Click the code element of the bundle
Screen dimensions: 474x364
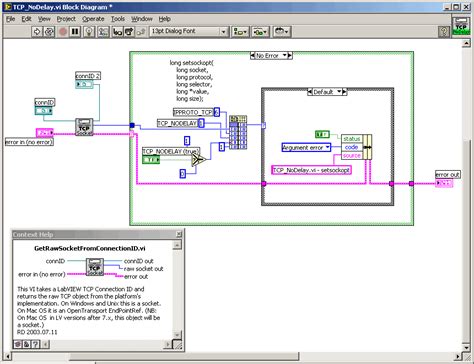[x=352, y=147]
